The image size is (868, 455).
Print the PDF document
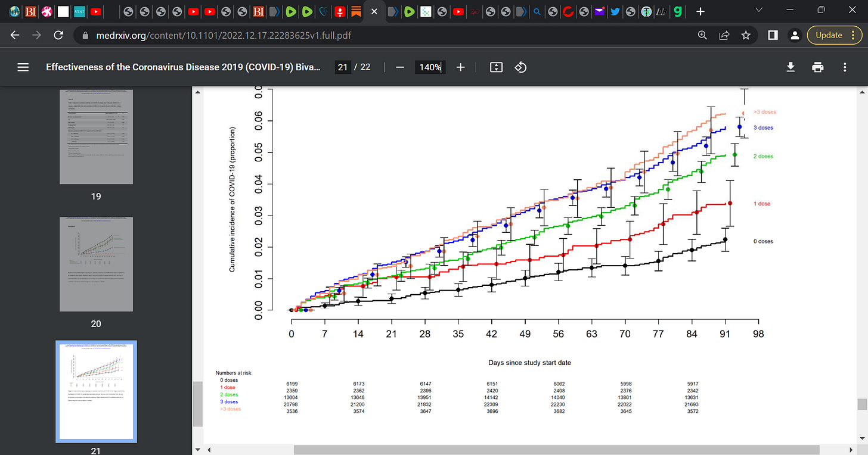coord(817,67)
